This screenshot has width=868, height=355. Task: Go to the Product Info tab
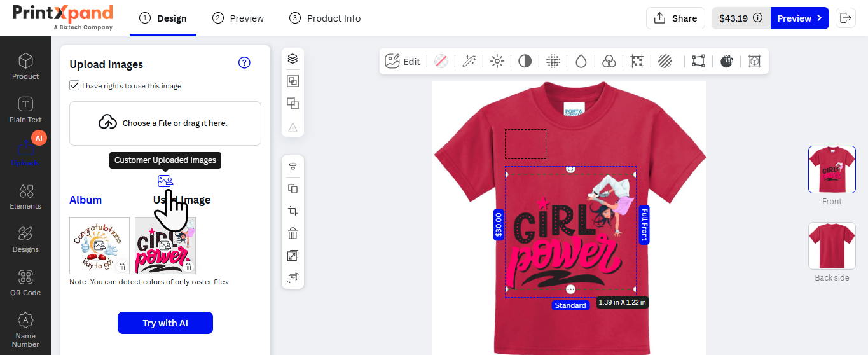point(325,18)
